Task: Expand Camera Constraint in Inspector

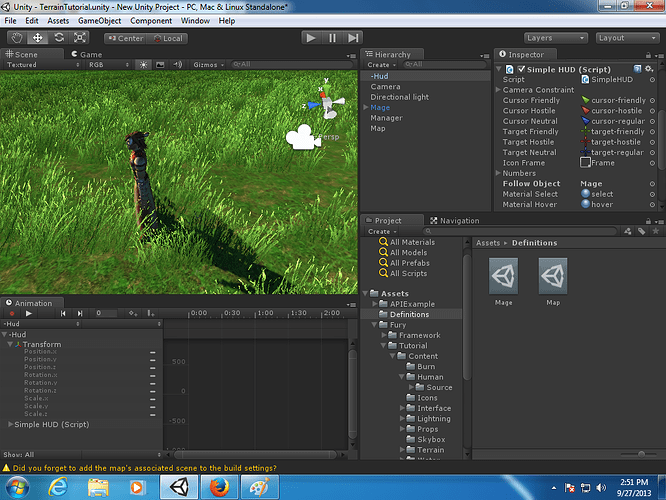Action: (498, 90)
